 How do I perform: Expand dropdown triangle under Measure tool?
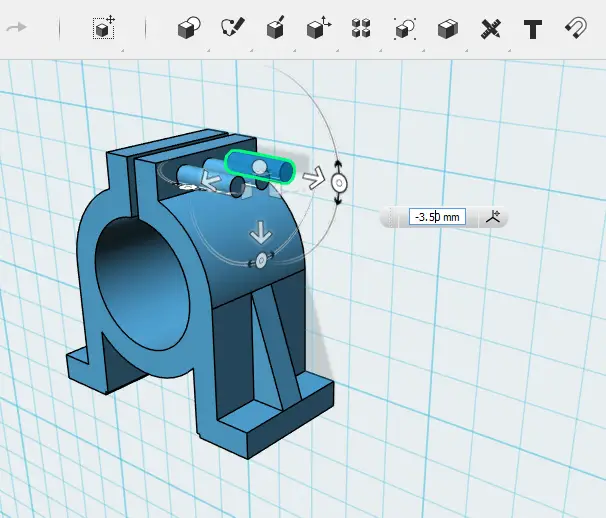[x=510, y=51]
